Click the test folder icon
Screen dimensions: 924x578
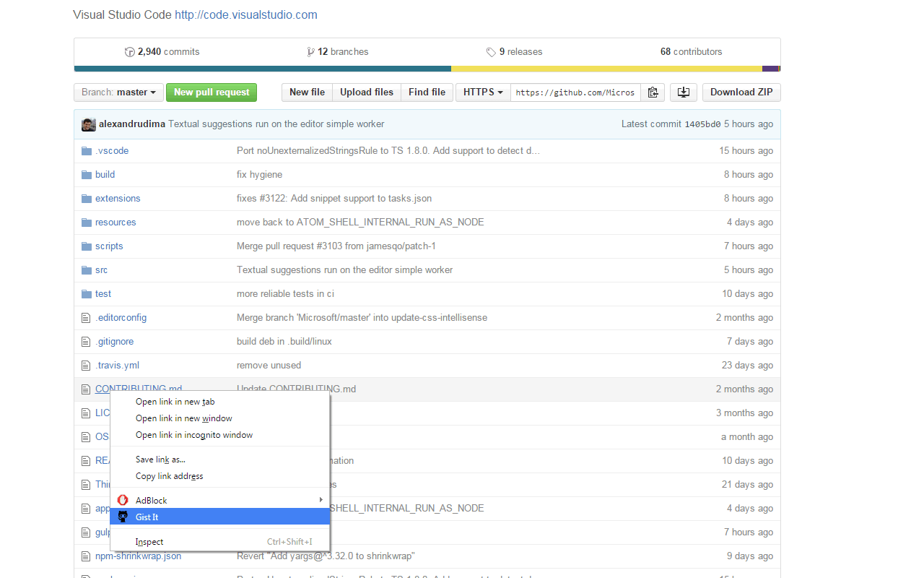click(x=87, y=294)
